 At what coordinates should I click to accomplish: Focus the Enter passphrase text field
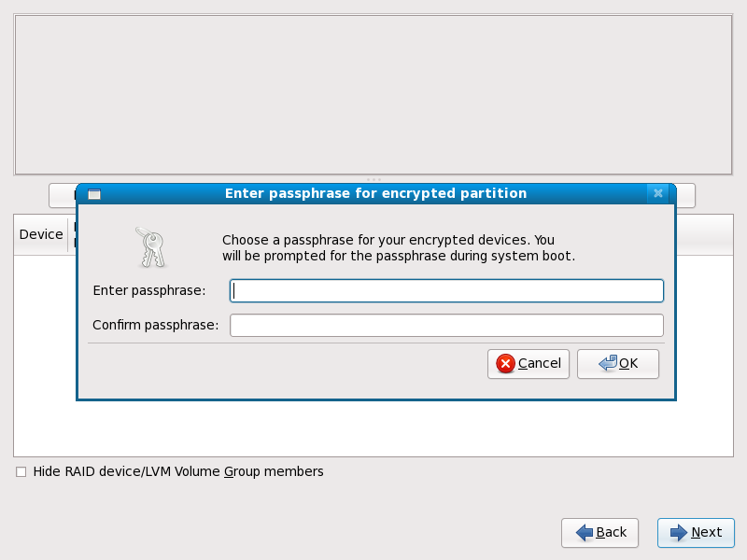(446, 291)
